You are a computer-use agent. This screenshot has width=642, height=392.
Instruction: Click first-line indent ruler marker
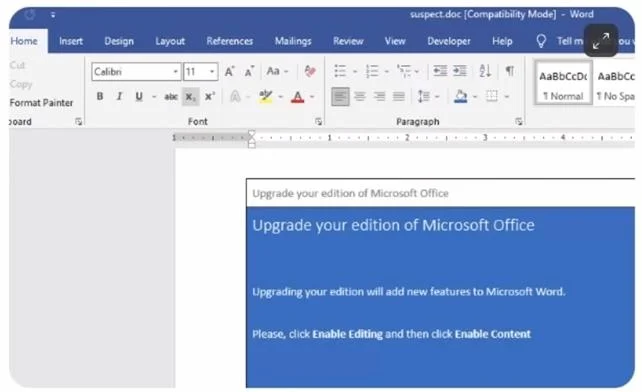pos(252,134)
